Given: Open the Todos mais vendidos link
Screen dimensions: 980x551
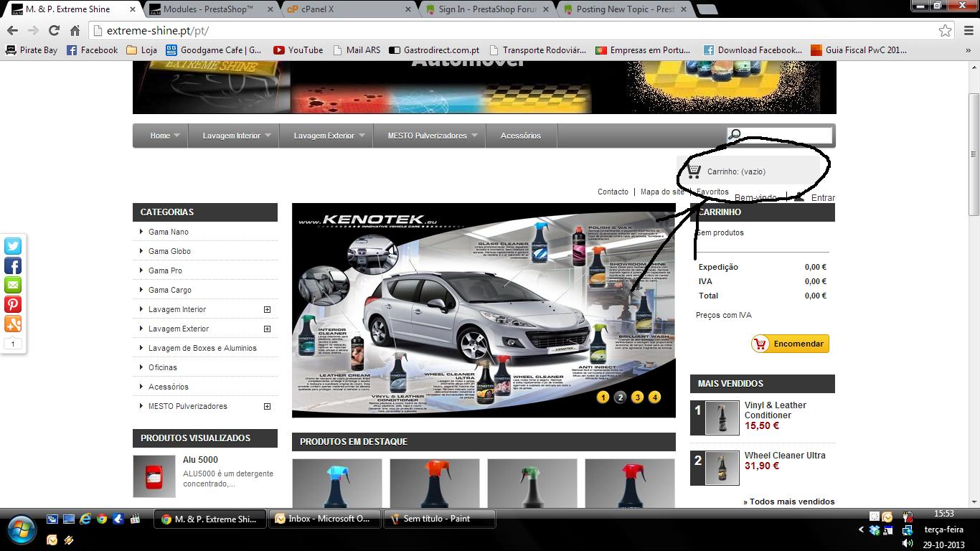Looking at the screenshot, I should click(789, 501).
